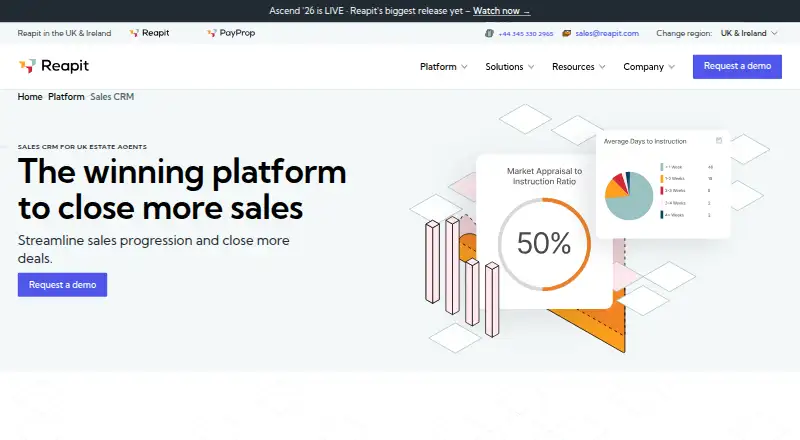Click the Reapit icon in the top utility bar
This screenshot has height=440, width=800.
[134, 33]
